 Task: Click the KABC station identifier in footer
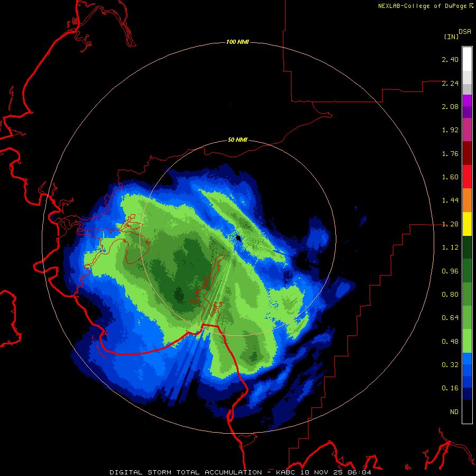click(287, 472)
